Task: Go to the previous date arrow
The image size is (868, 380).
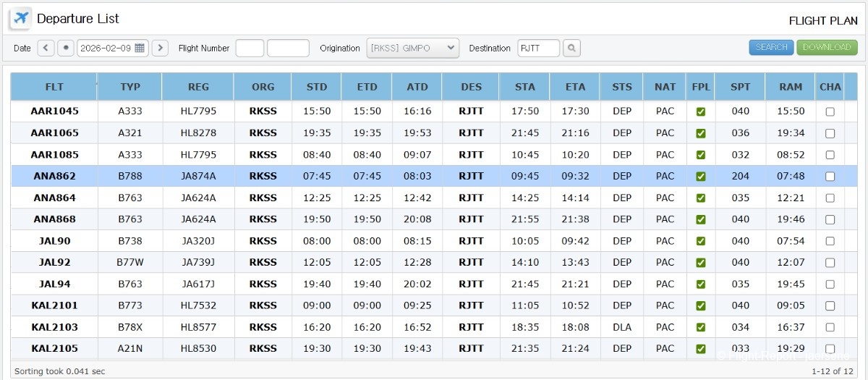Action: coord(46,48)
